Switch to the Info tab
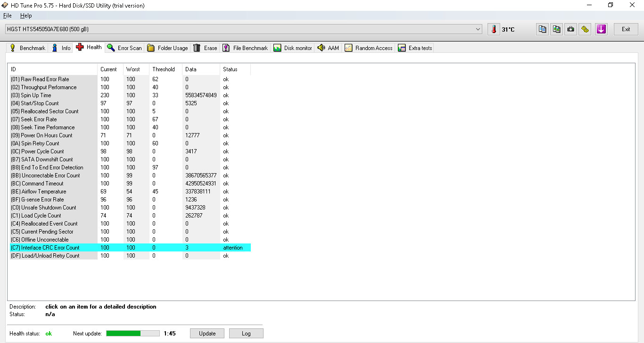 61,48
